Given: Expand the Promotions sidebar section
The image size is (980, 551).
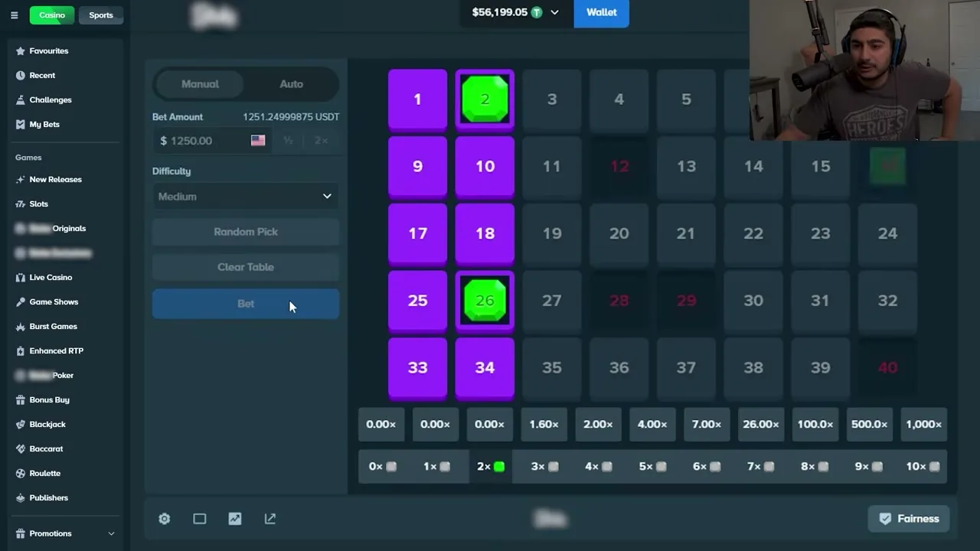Looking at the screenshot, I should pyautogui.click(x=111, y=534).
